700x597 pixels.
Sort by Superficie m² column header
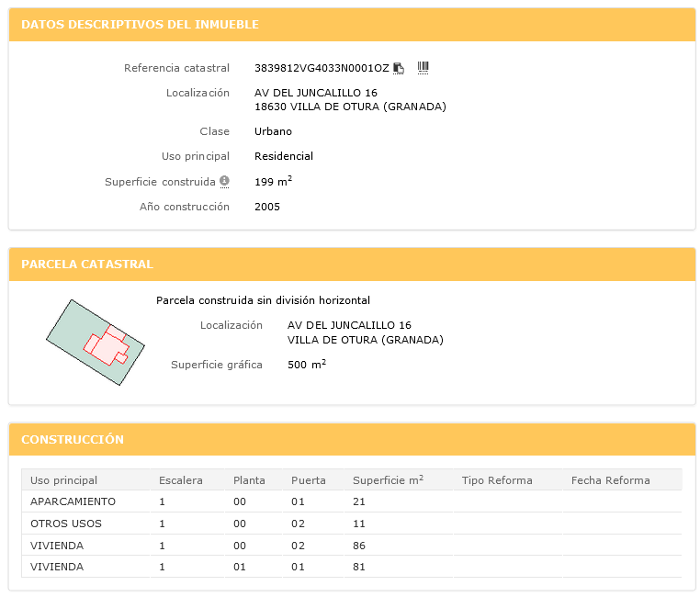click(x=388, y=480)
